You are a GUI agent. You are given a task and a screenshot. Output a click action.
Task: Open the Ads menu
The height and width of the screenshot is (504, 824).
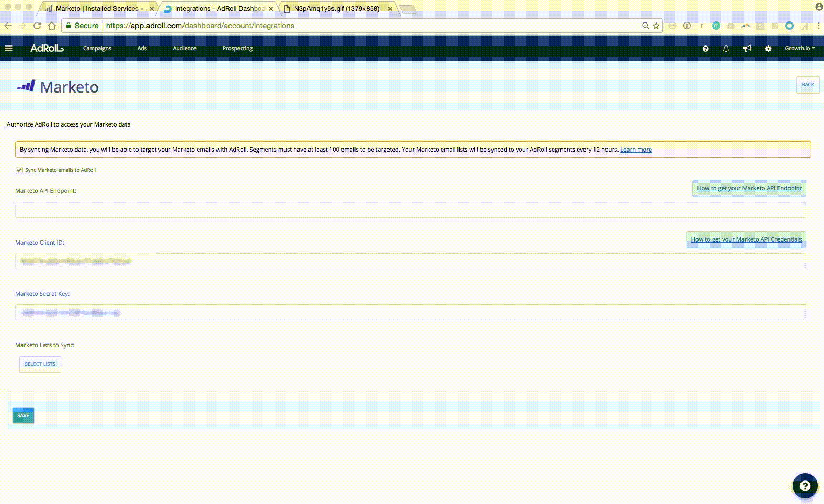(142, 48)
